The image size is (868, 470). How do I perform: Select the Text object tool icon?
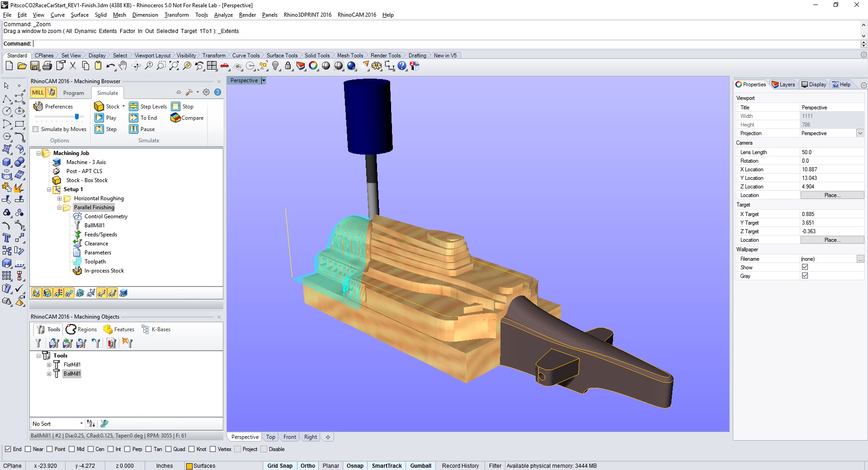(x=7, y=238)
